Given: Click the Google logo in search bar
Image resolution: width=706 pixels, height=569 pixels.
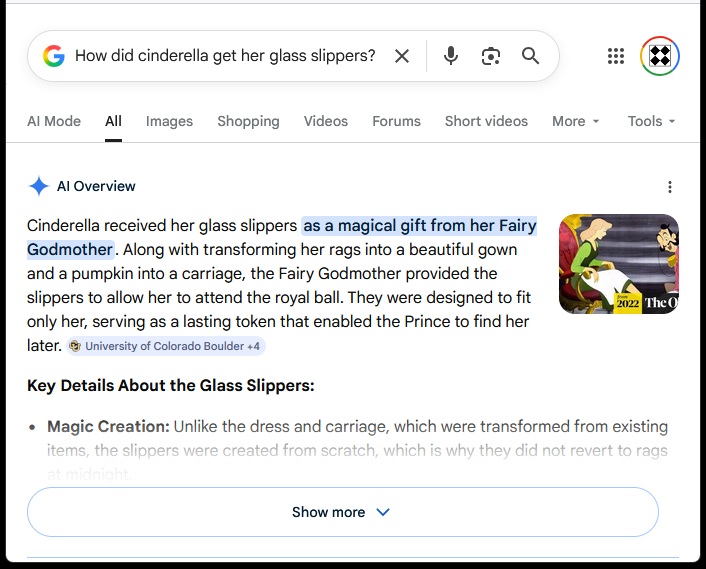Looking at the screenshot, I should pyautogui.click(x=54, y=56).
